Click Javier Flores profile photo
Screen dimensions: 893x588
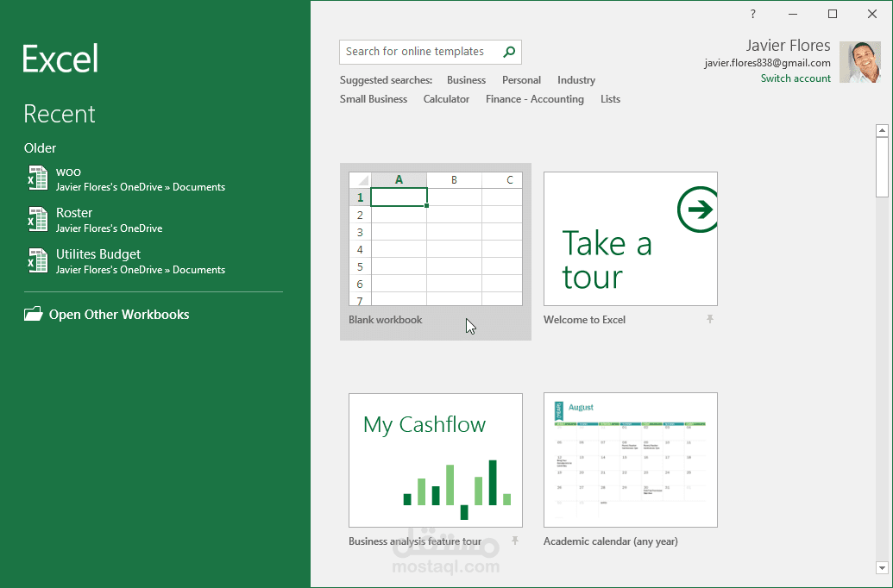pos(860,62)
